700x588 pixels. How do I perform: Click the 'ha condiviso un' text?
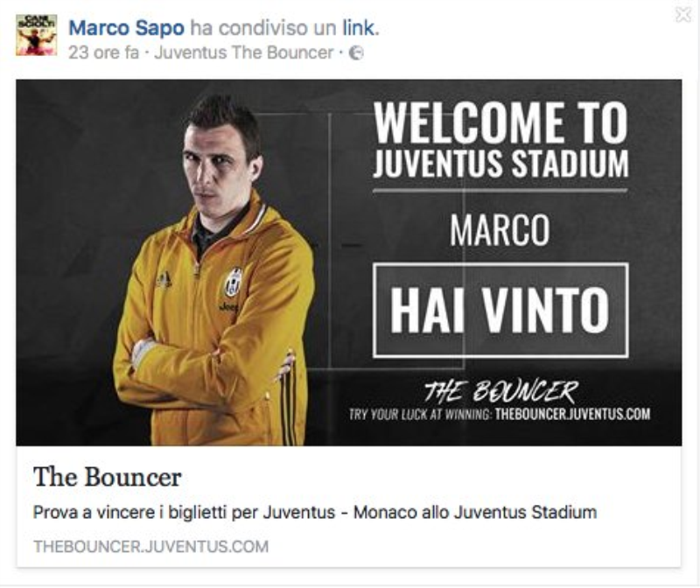pos(263,28)
